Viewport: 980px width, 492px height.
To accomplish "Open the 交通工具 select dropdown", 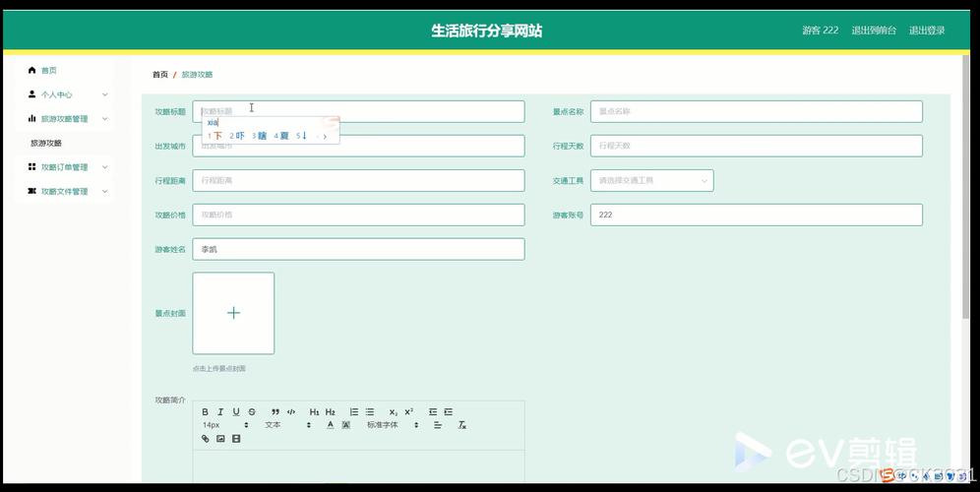I will point(652,181).
